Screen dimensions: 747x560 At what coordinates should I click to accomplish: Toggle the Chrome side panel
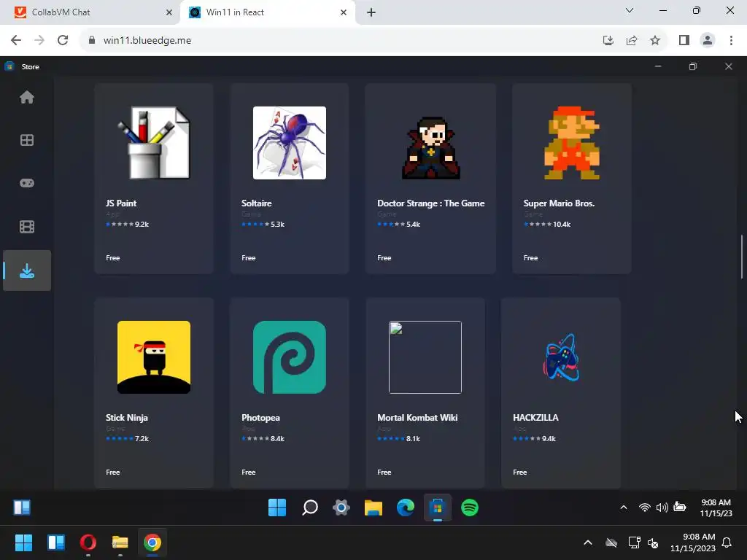coord(684,41)
